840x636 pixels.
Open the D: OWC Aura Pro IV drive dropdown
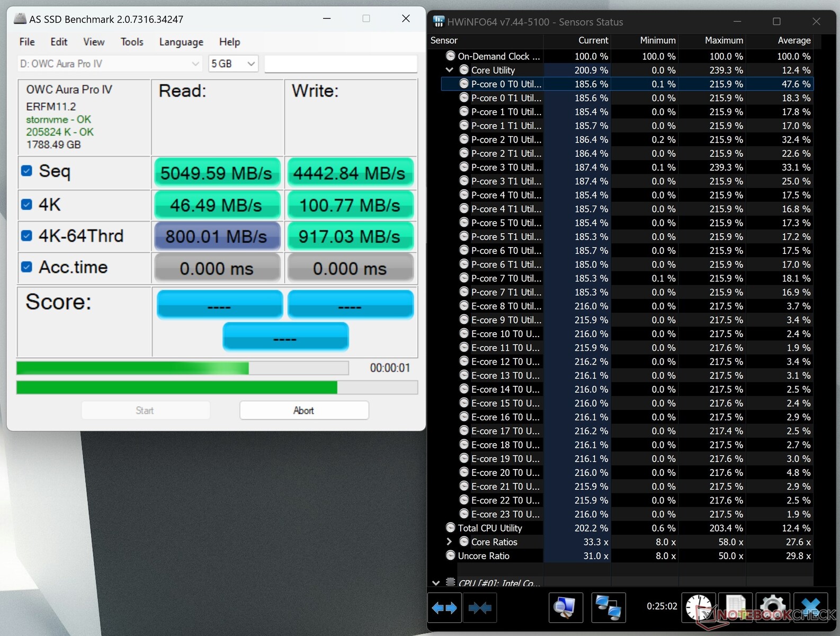click(110, 64)
